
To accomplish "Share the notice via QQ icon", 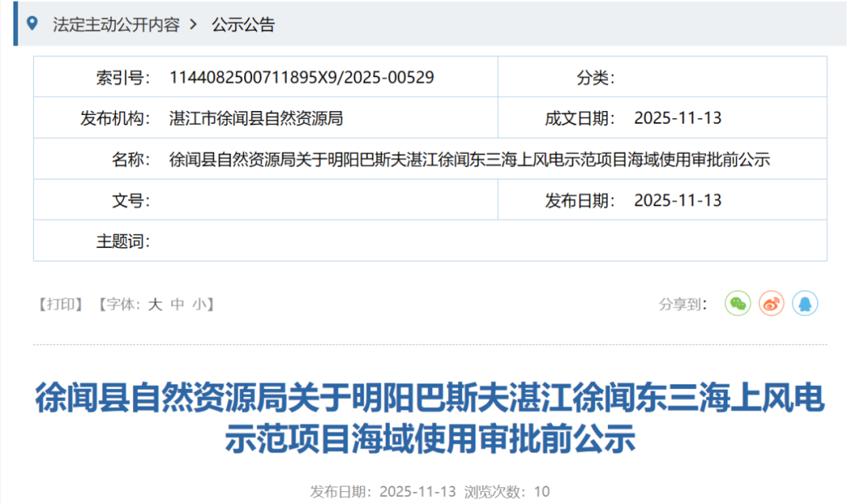I will [804, 304].
